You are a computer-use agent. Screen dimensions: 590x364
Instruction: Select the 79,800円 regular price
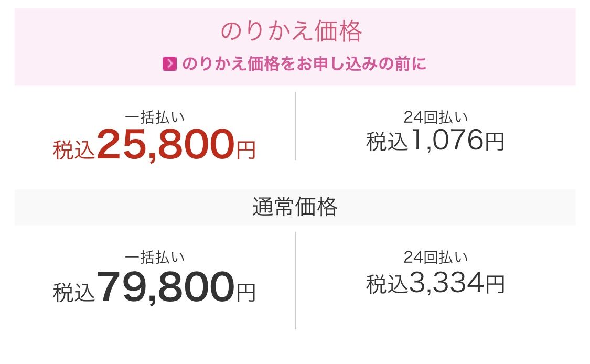coord(165,286)
